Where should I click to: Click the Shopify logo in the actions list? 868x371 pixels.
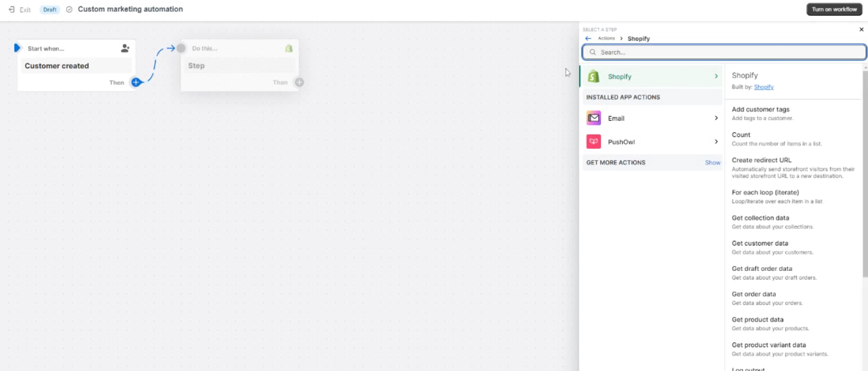coord(593,77)
